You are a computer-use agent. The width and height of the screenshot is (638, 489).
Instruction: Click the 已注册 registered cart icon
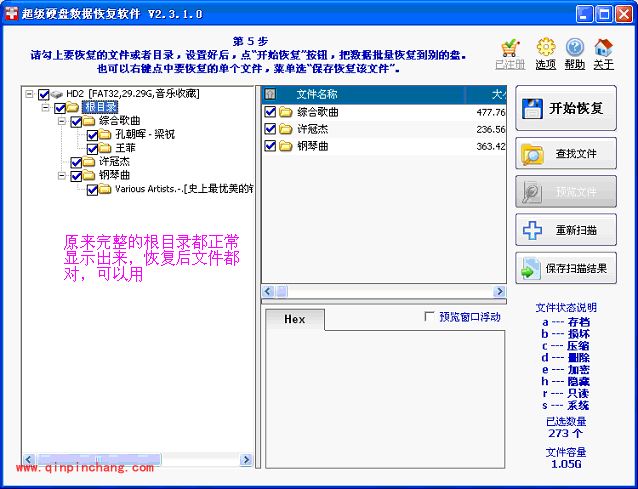tap(510, 50)
